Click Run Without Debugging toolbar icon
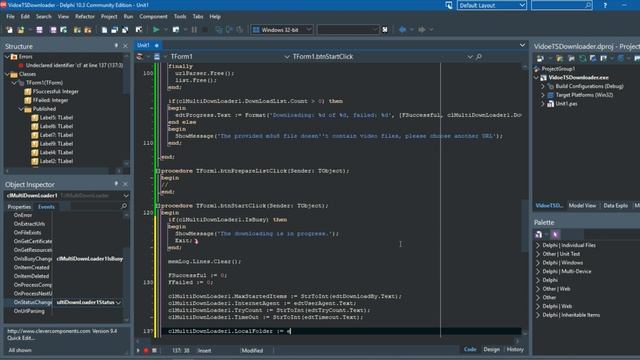640x360 pixels. point(176,30)
